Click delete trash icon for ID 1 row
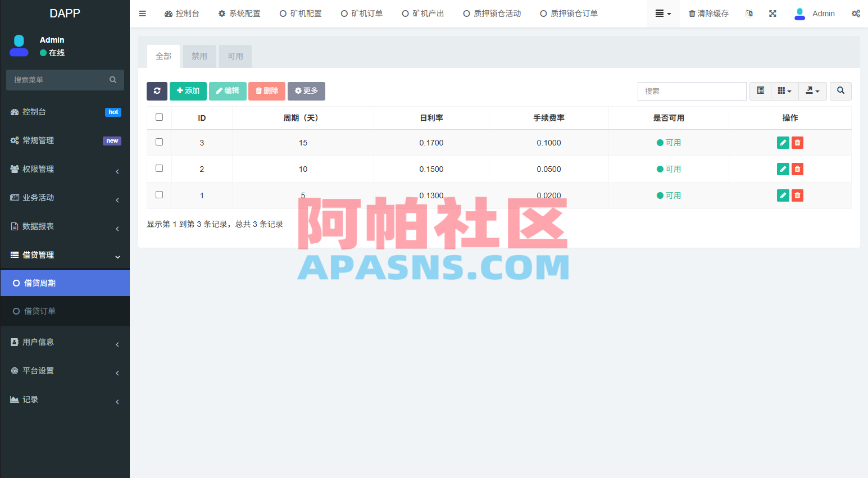 [x=797, y=195]
